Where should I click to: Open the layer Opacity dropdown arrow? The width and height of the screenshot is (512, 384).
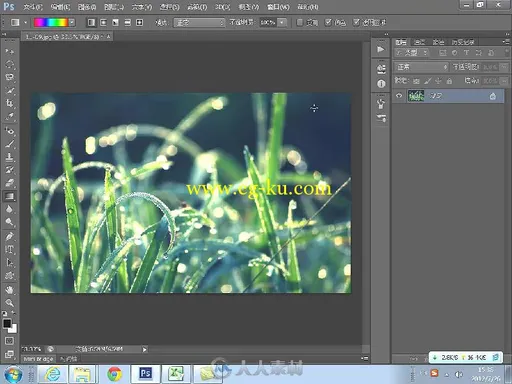click(x=504, y=67)
